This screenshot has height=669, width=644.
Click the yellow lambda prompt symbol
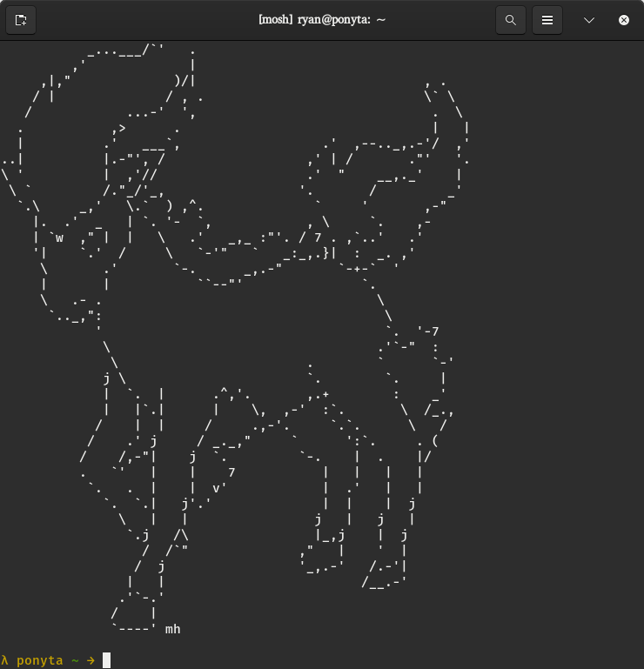click(5, 659)
